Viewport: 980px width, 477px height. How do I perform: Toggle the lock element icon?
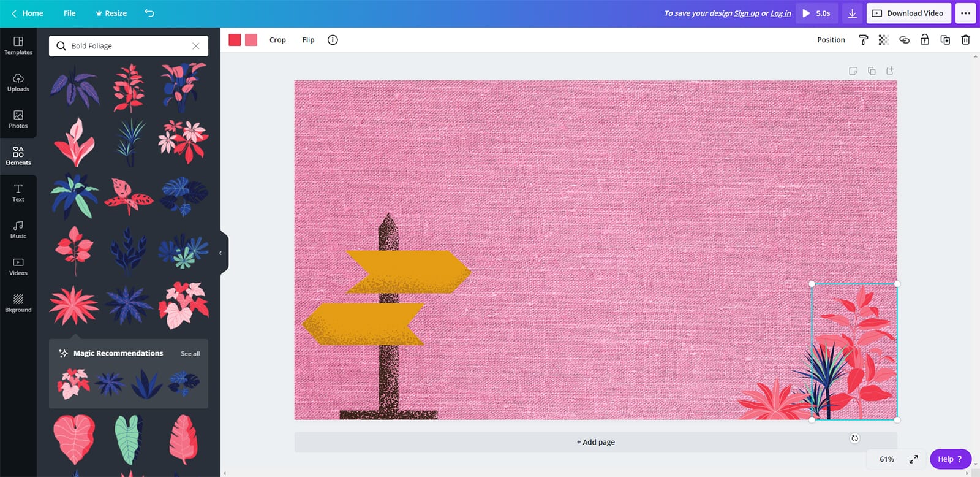pos(925,40)
